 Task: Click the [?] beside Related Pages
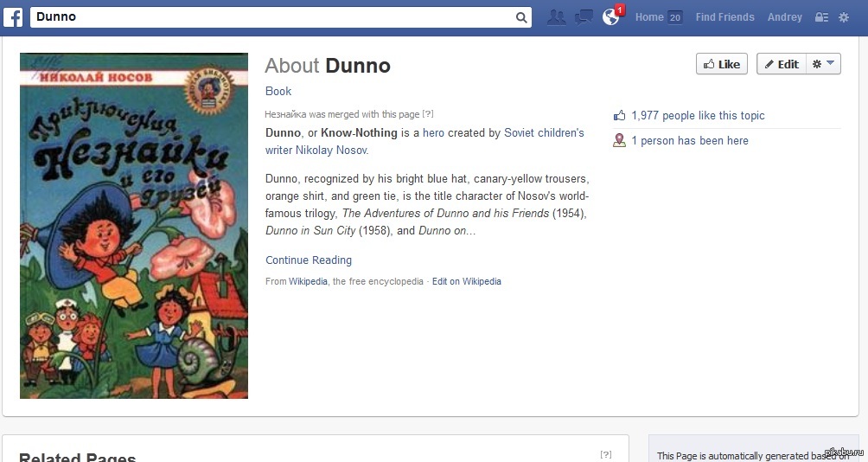pyautogui.click(x=605, y=454)
